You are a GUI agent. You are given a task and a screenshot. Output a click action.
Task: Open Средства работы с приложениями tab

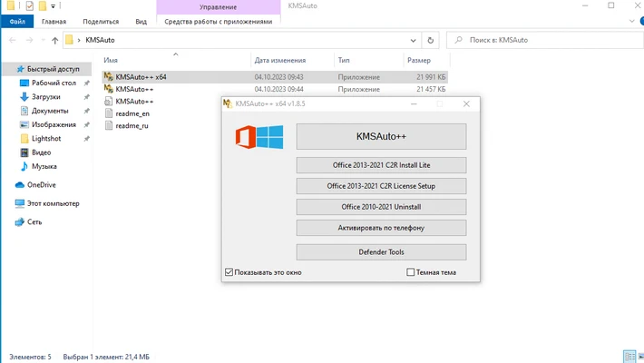pos(218,22)
